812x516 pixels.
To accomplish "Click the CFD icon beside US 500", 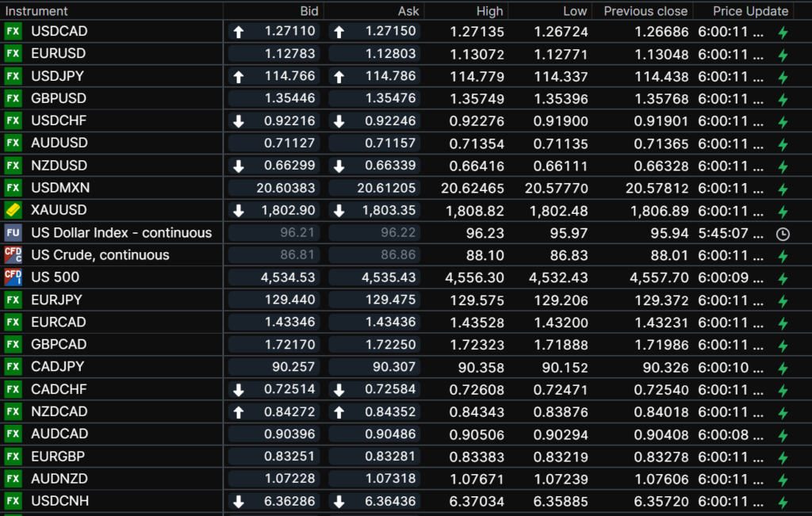I will tap(13, 277).
